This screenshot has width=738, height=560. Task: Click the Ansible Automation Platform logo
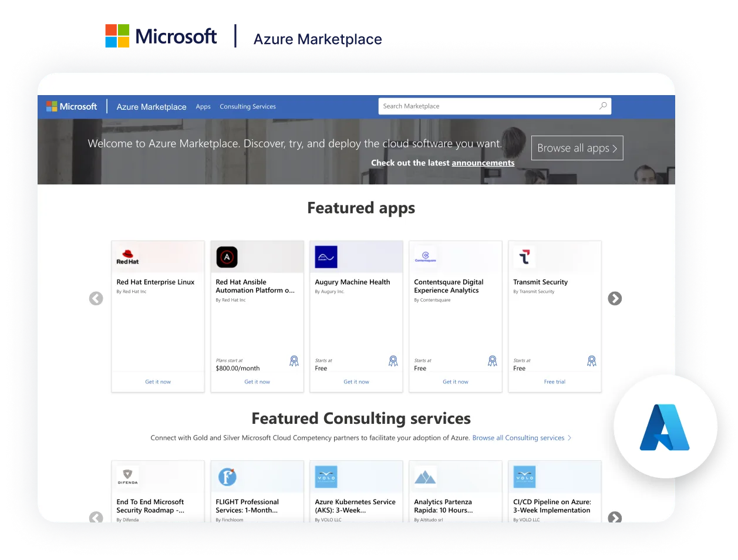227,257
